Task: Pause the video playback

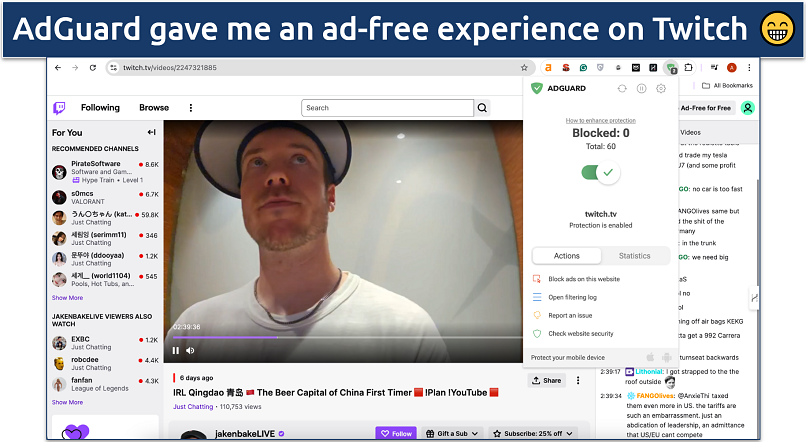Action: tap(176, 351)
